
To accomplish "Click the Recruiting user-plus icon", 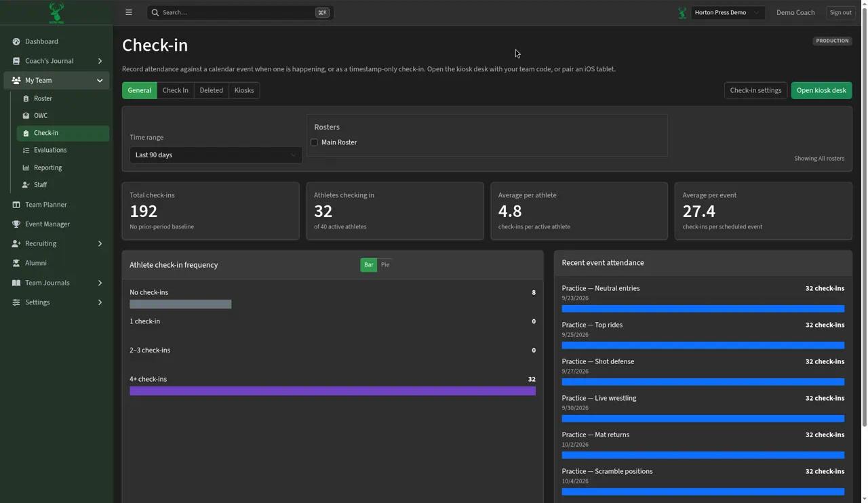I will (16, 243).
